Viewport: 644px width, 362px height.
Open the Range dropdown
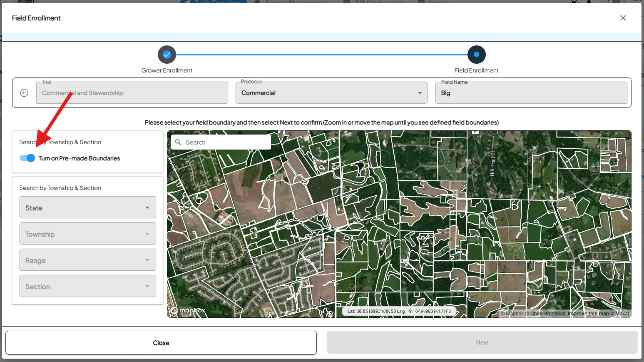pos(88,260)
